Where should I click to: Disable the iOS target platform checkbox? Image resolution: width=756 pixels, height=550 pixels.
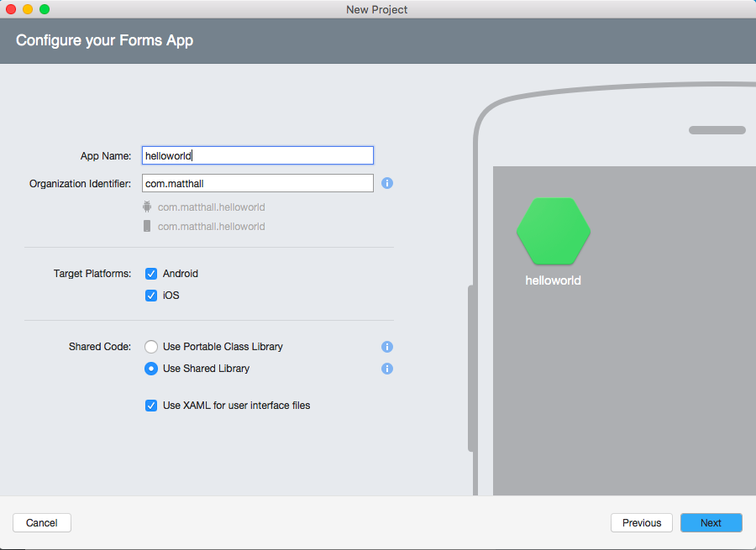[151, 296]
